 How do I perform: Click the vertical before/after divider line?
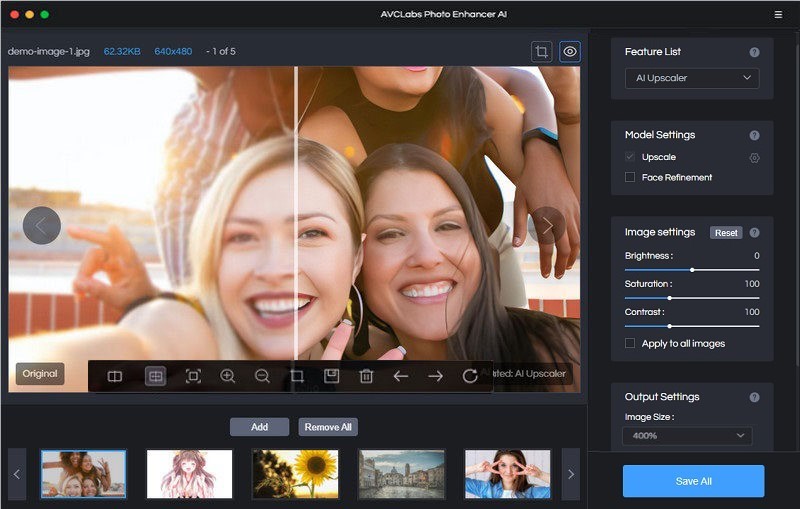pos(295,214)
